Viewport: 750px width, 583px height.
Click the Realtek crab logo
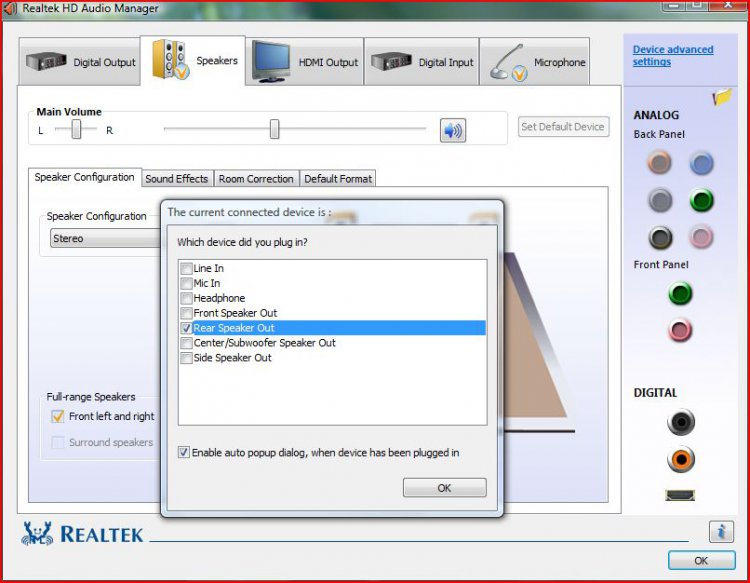[36, 534]
